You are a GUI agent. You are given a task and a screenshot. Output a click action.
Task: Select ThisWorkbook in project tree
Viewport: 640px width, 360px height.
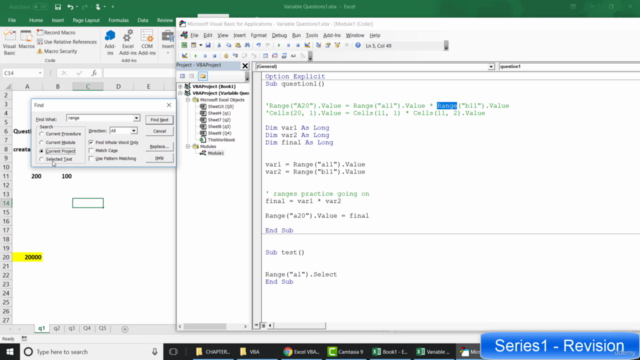point(221,140)
